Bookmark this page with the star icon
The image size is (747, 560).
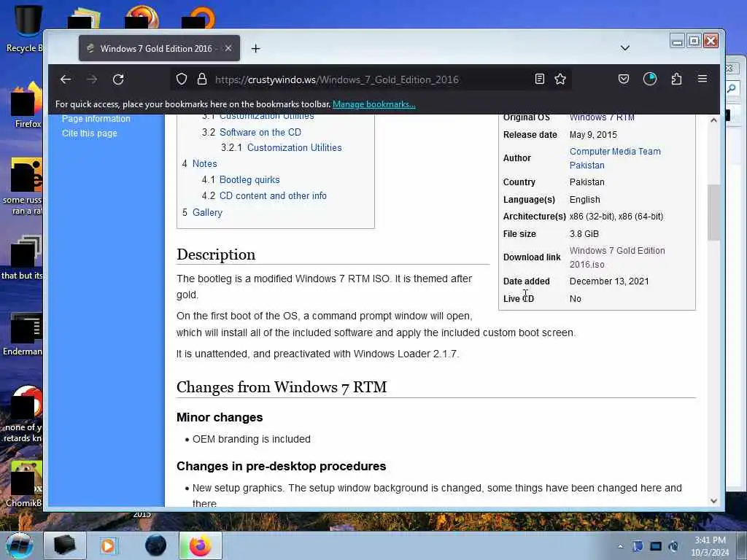560,79
